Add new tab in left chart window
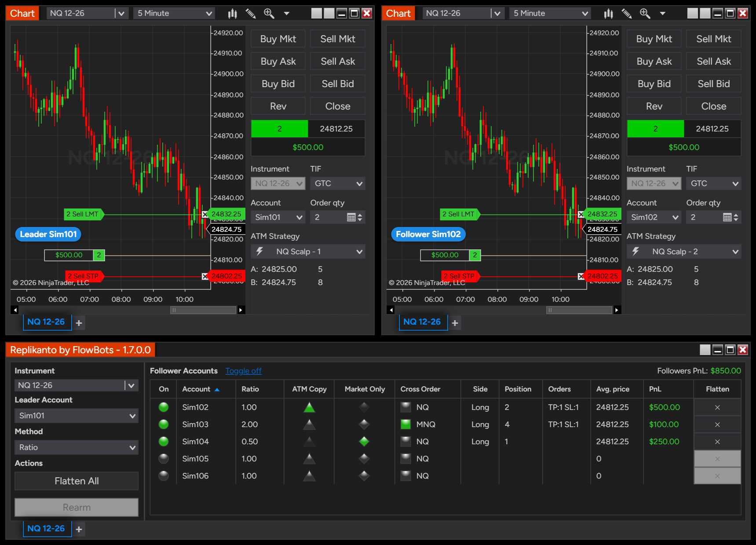This screenshot has width=756, height=545. click(79, 323)
